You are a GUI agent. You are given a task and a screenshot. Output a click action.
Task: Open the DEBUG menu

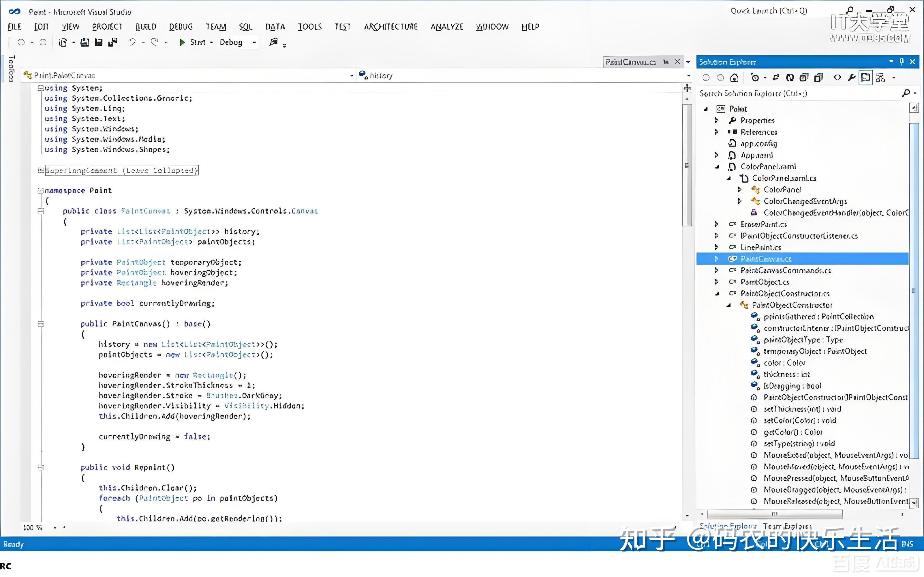(x=181, y=27)
